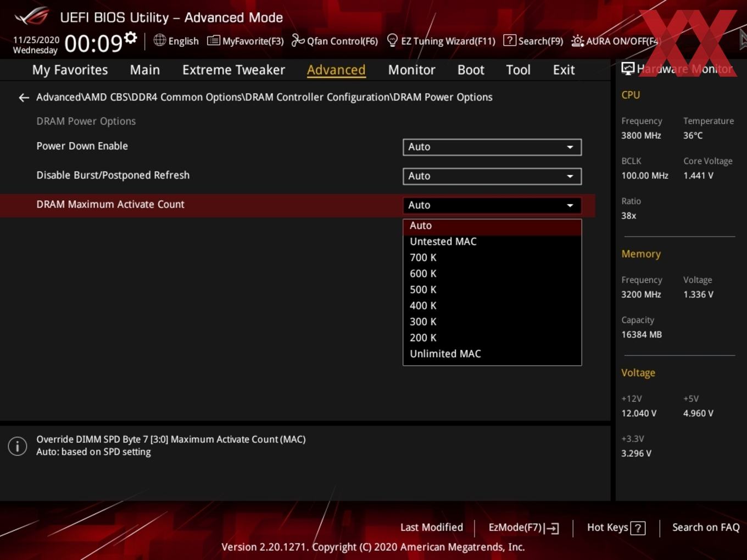Click +12V reading 12.040 V
Screen dimensions: 747x560
639,413
